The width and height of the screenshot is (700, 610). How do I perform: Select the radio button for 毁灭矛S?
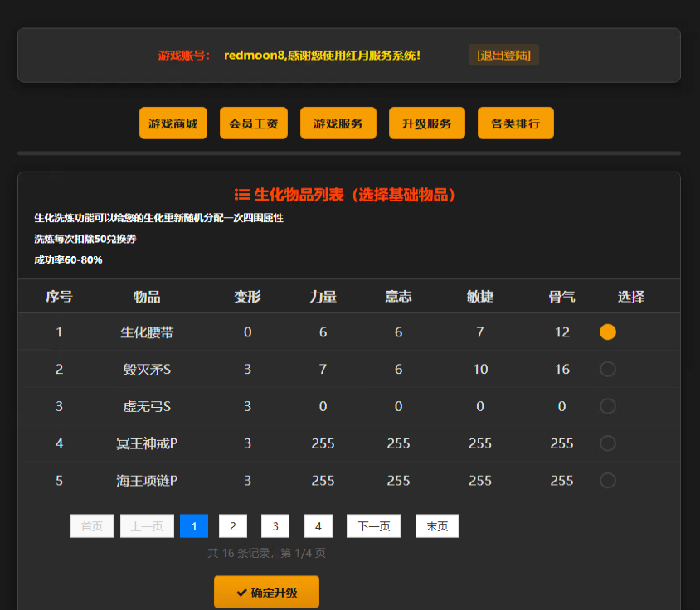coord(608,369)
